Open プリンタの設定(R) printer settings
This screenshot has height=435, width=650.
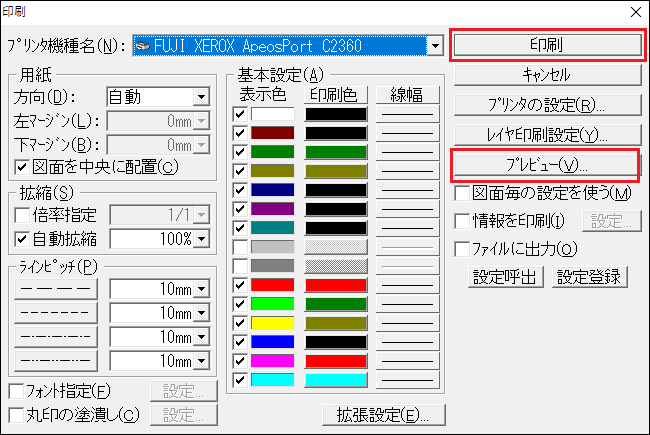[548, 105]
